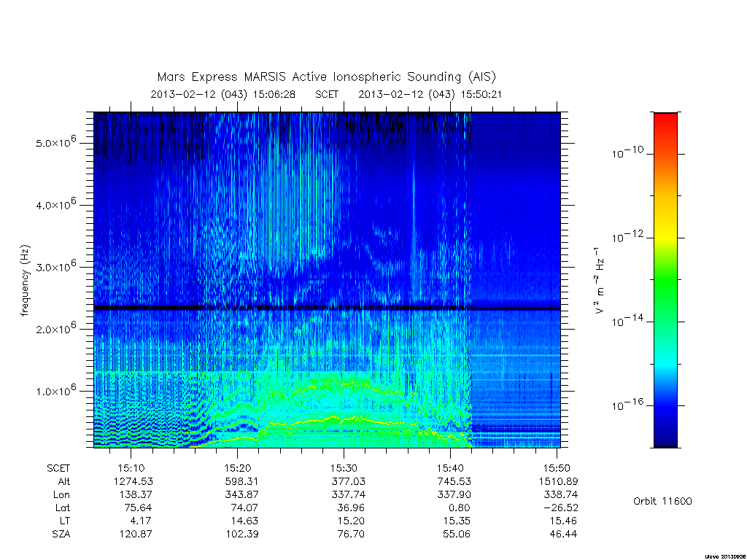Click the SZA row label
The width and height of the screenshot is (747, 560).
[x=61, y=534]
